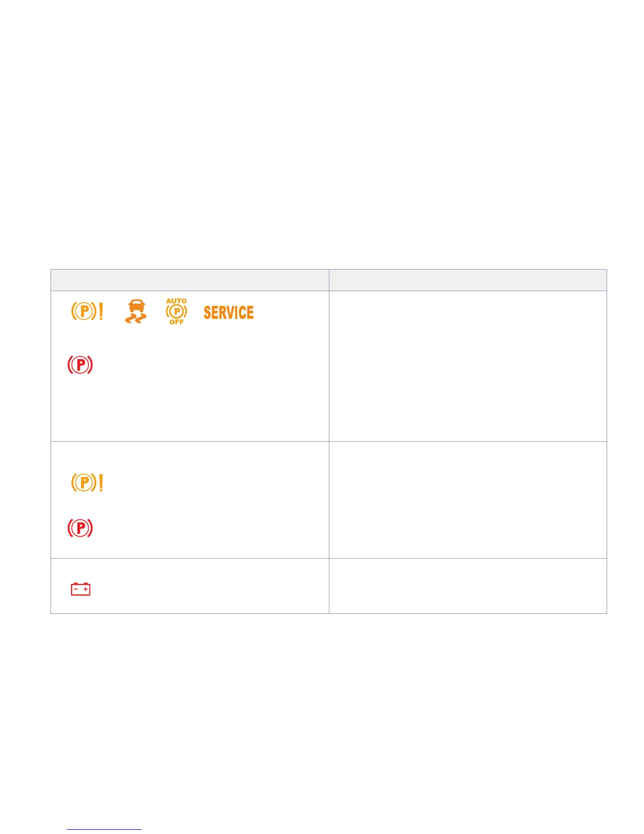Click the AUTO text above the parking icon
Image resolution: width=644 pixels, height=834 pixels.
[x=176, y=301]
